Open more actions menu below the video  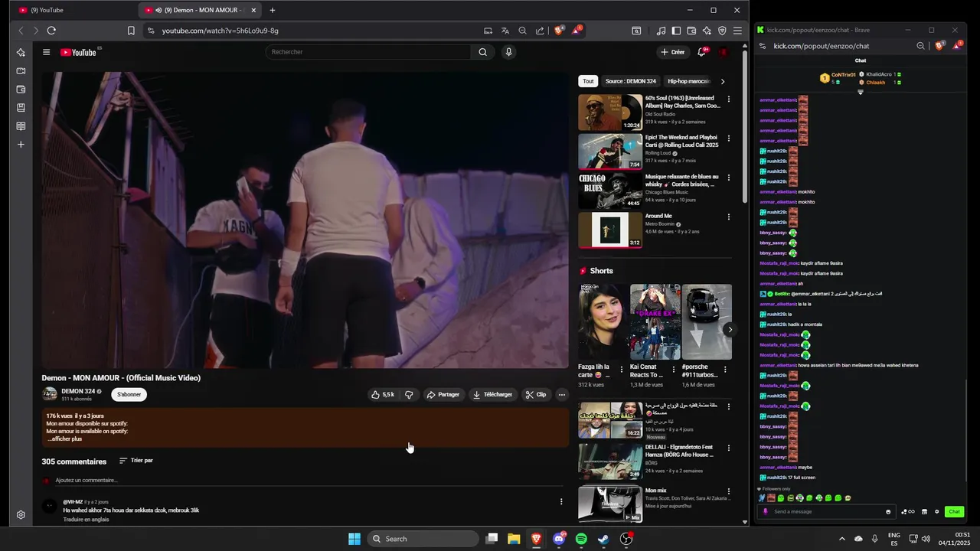coord(562,395)
